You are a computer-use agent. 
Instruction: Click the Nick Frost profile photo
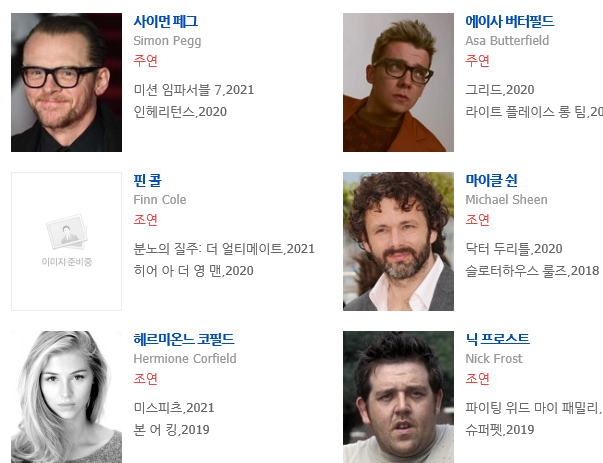(398, 397)
